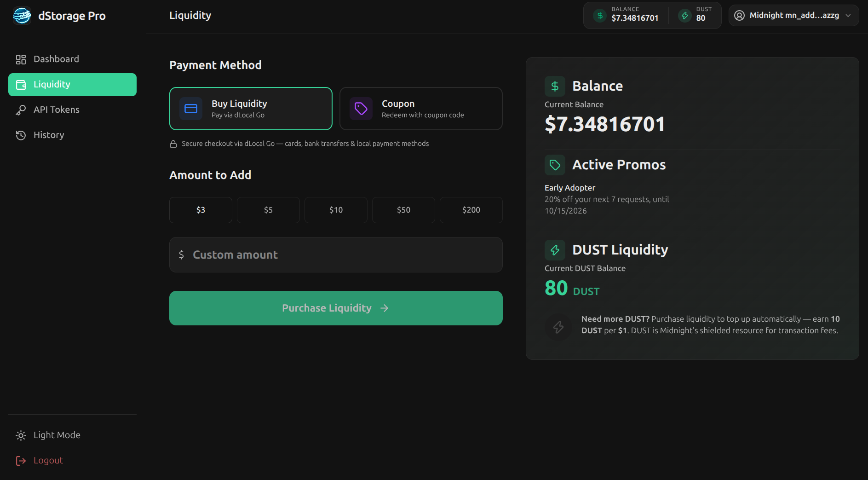Click the $7.34816701 current balance value

[x=605, y=124]
